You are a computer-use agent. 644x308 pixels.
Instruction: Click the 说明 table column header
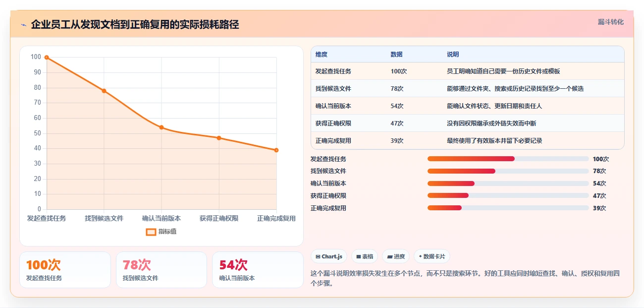pos(453,55)
